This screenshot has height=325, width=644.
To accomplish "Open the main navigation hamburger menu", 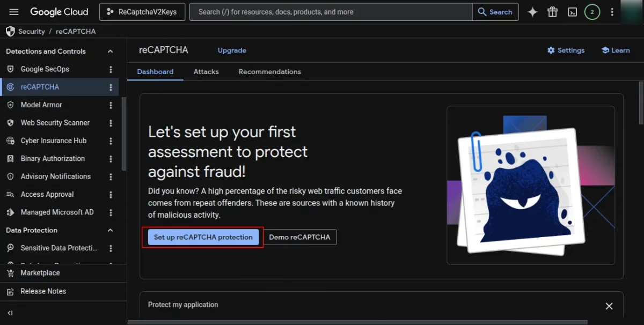I will click(x=14, y=12).
